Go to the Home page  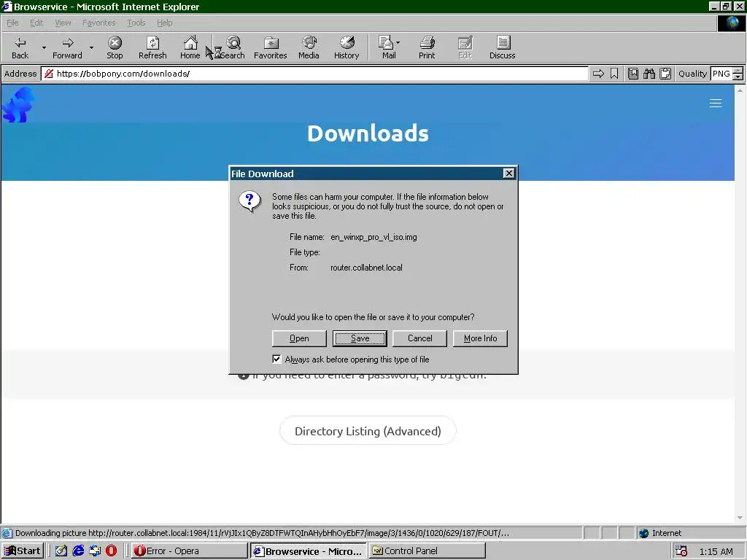[190, 47]
